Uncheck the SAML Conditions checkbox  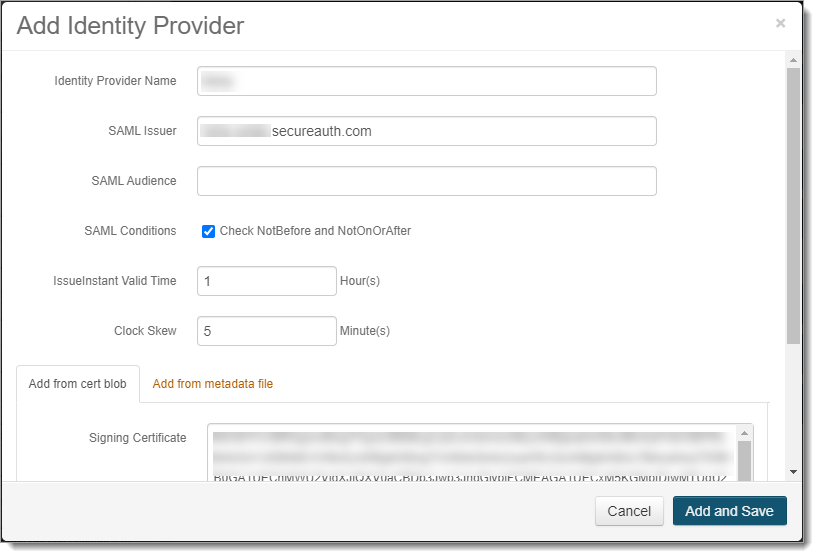pos(208,231)
